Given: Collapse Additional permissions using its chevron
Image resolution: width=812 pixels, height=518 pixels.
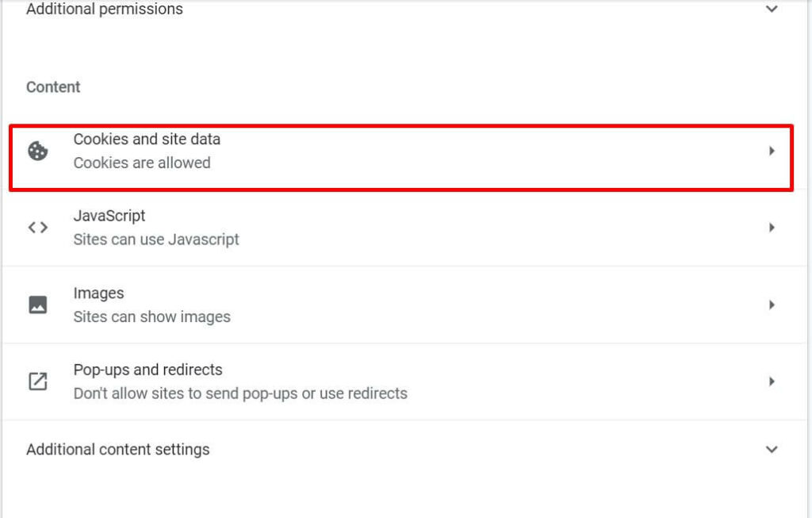Looking at the screenshot, I should coord(770,10).
